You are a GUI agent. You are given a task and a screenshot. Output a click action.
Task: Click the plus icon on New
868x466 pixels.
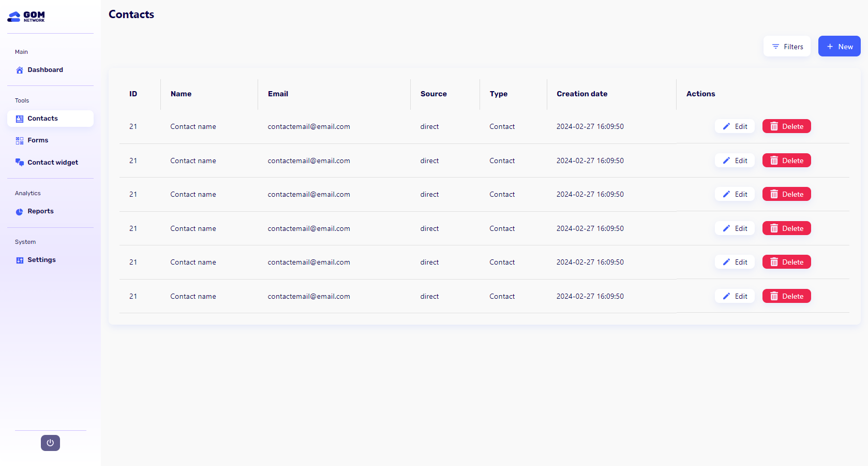click(830, 47)
